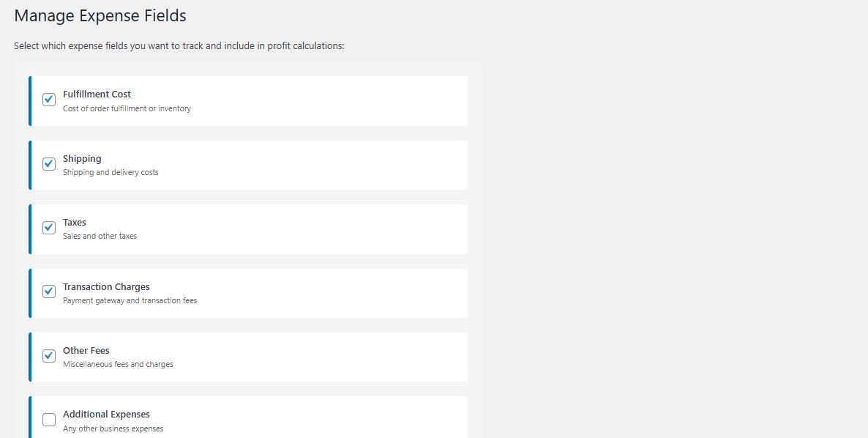Screen dimensions: 868x438
Task: Select the Other Fees expense card
Action: click(x=249, y=357)
